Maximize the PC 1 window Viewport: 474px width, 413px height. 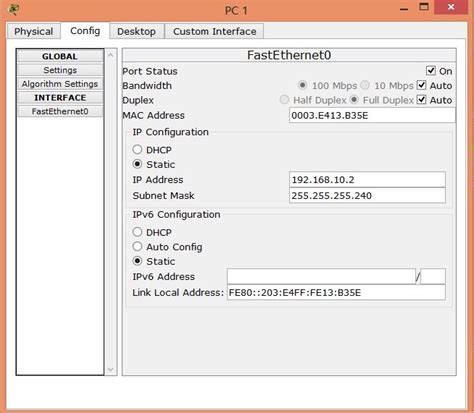tap(424, 7)
